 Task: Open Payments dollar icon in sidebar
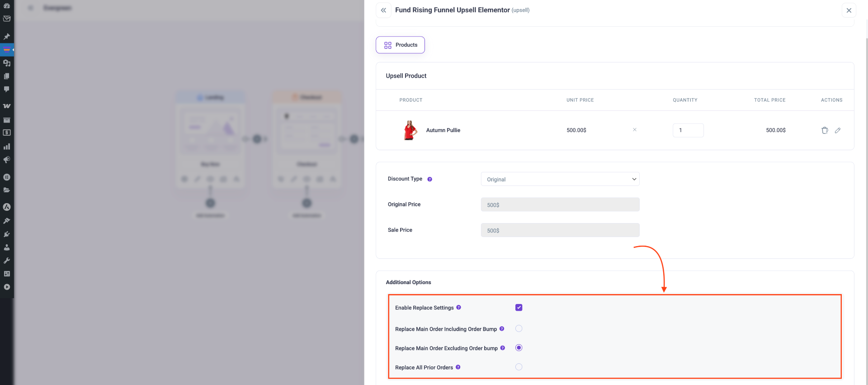click(x=7, y=133)
